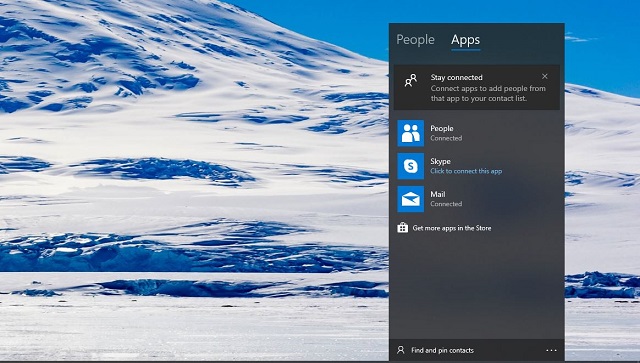
Task: Click 'Click to connect this app' link
Action: [x=466, y=171]
